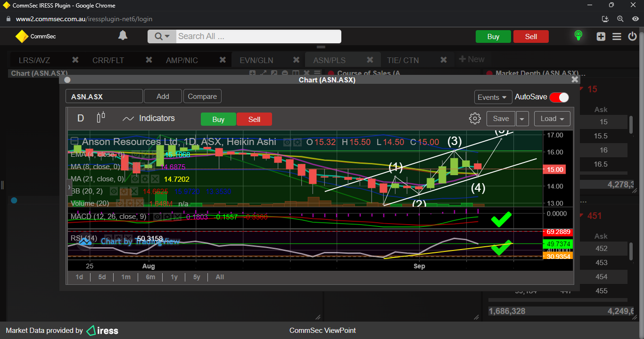Open settings for the RSI (14) indicator
644x339 pixels.
click(x=118, y=239)
